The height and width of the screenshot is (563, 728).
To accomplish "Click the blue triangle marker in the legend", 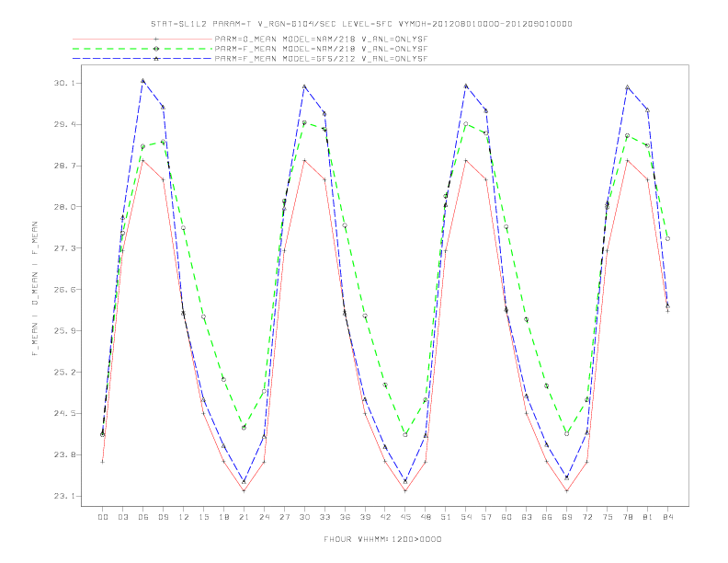I will point(156,59).
